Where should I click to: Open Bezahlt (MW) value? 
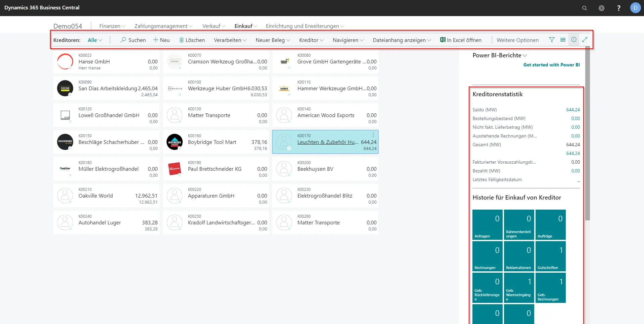pos(576,171)
